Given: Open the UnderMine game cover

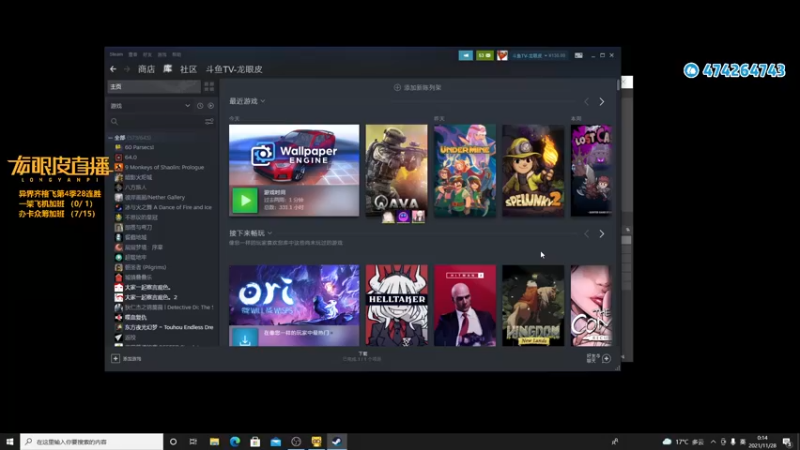Looking at the screenshot, I should [465, 170].
